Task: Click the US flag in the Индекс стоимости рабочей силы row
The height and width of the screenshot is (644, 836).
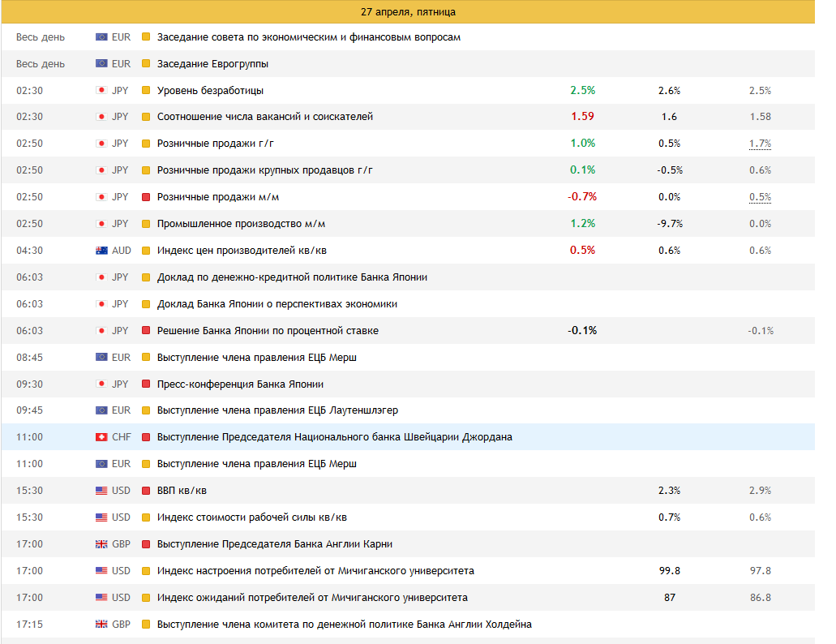Action: (101, 517)
